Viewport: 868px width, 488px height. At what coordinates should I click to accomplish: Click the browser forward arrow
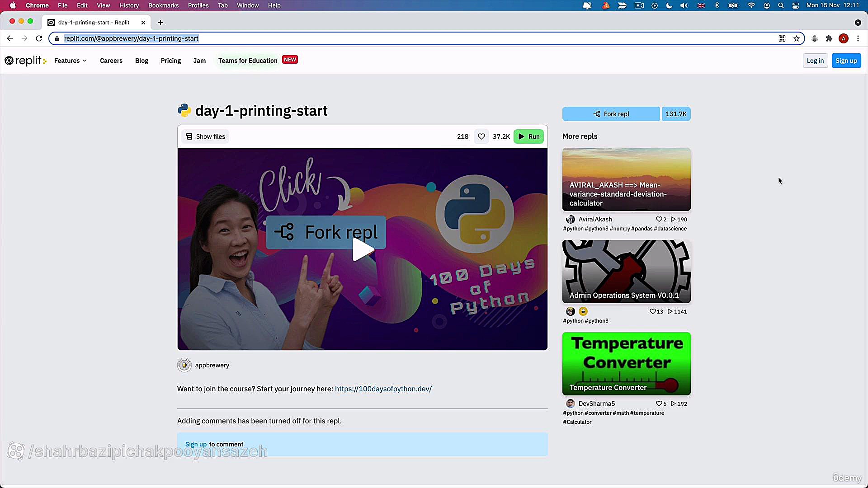point(24,38)
